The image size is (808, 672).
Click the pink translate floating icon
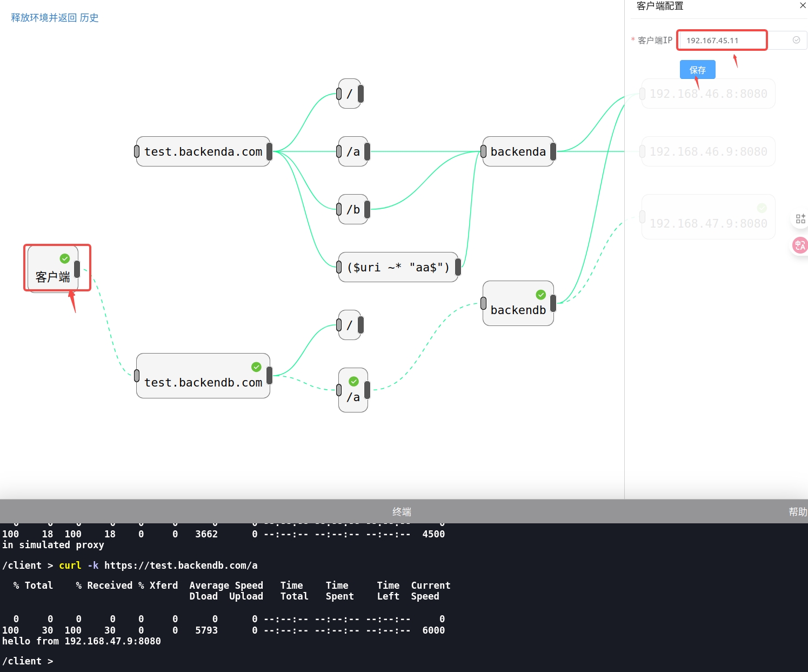800,245
